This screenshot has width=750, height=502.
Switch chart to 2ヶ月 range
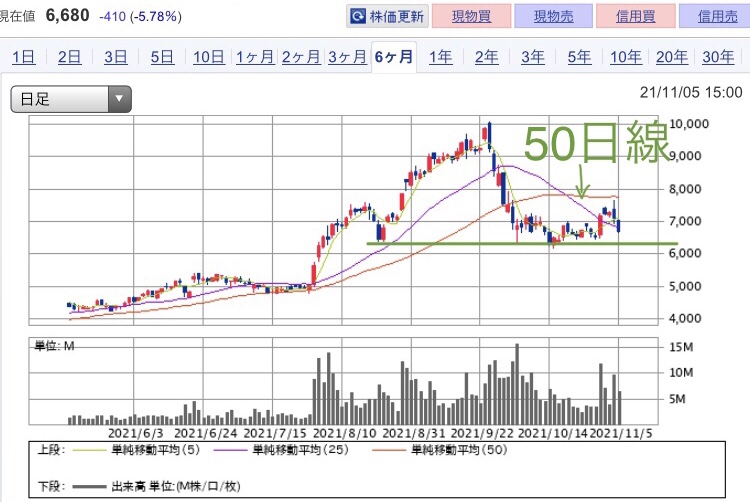(x=301, y=57)
